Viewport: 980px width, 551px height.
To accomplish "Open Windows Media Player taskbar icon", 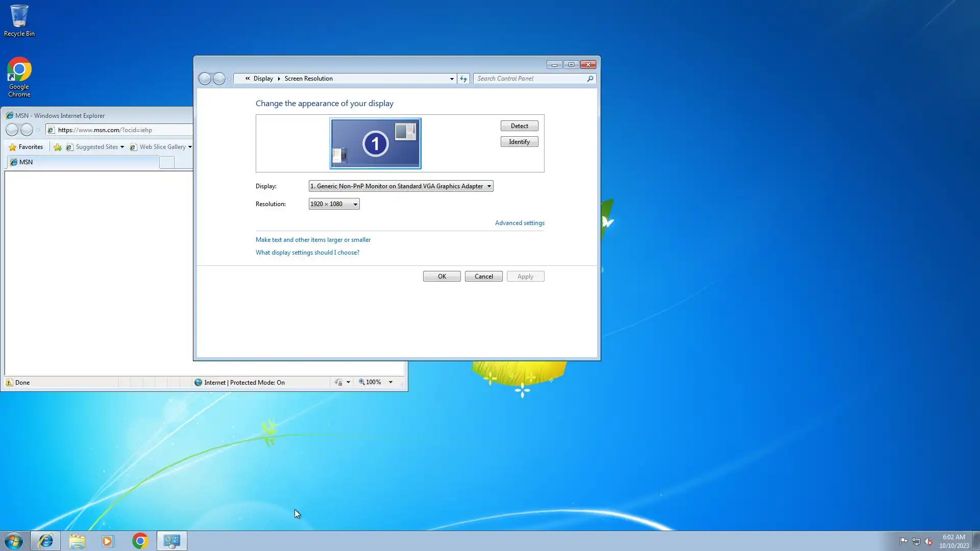I will pyautogui.click(x=108, y=541).
